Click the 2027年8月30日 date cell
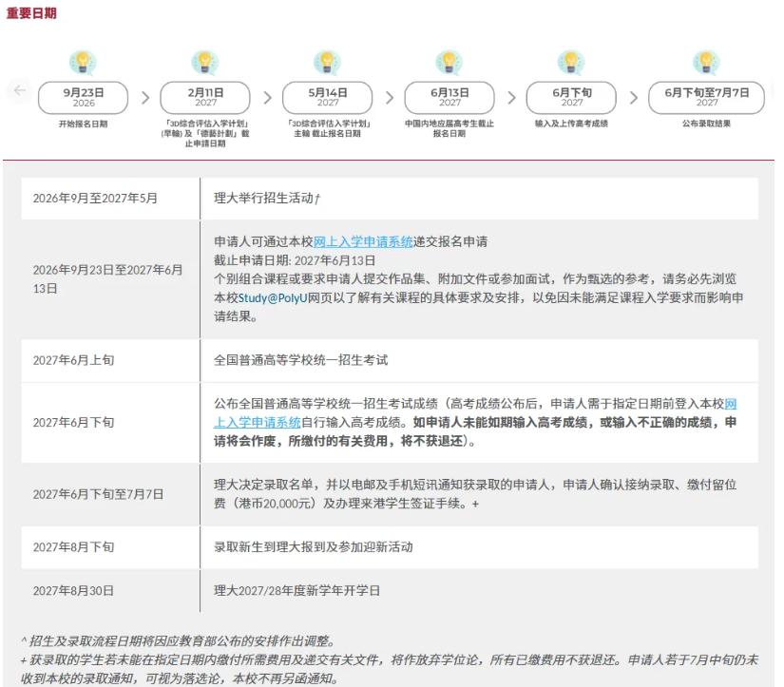 (110, 591)
